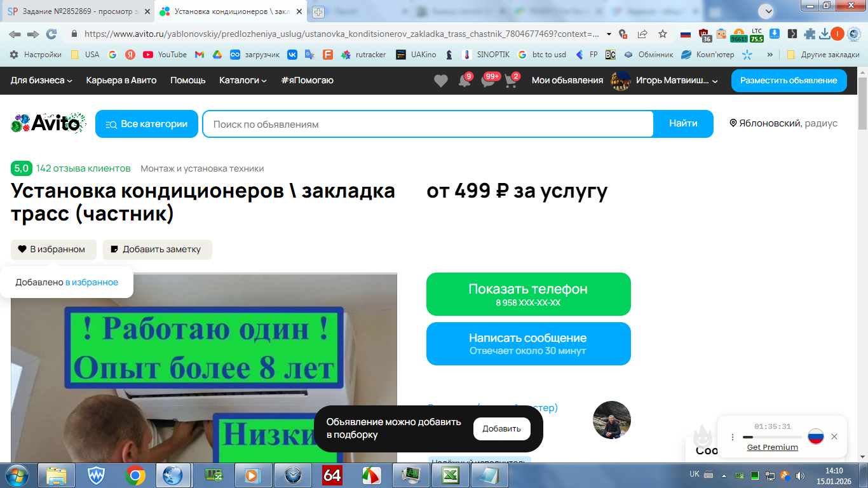Toggle В избранном favorite button
The width and height of the screenshot is (868, 488).
53,250
